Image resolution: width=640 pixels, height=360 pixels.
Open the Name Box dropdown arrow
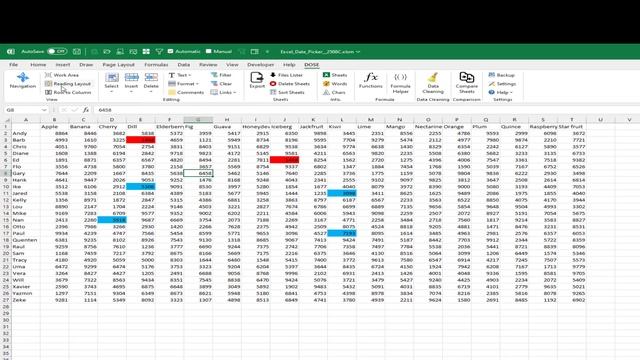click(x=44, y=110)
